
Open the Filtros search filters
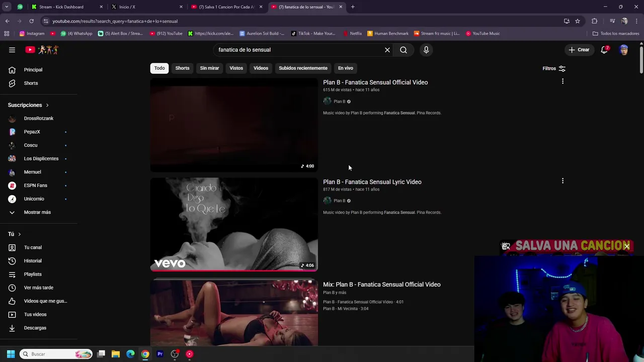tap(554, 68)
